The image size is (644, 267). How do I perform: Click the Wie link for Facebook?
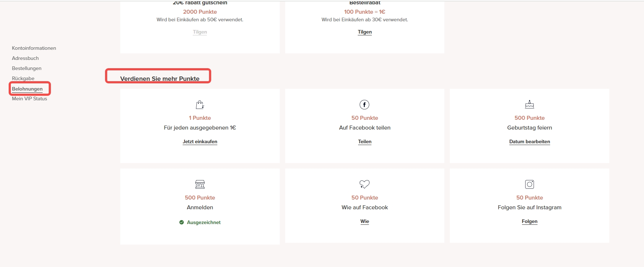pyautogui.click(x=365, y=221)
